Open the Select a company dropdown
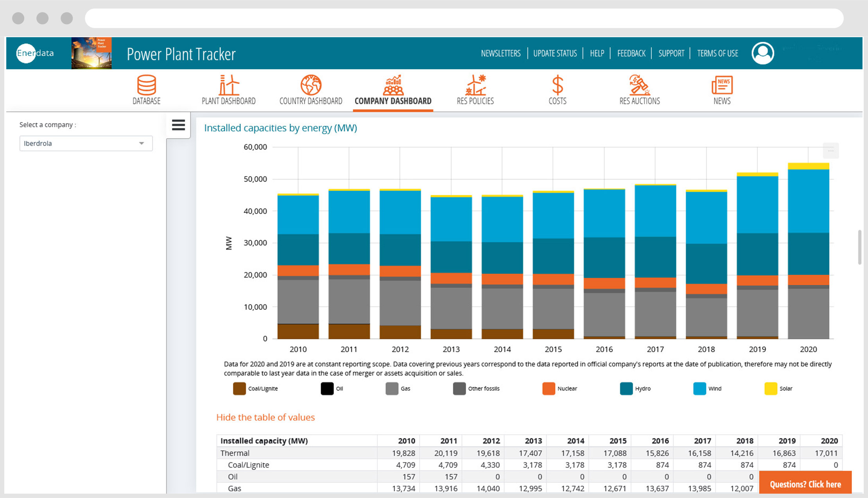 click(x=86, y=143)
